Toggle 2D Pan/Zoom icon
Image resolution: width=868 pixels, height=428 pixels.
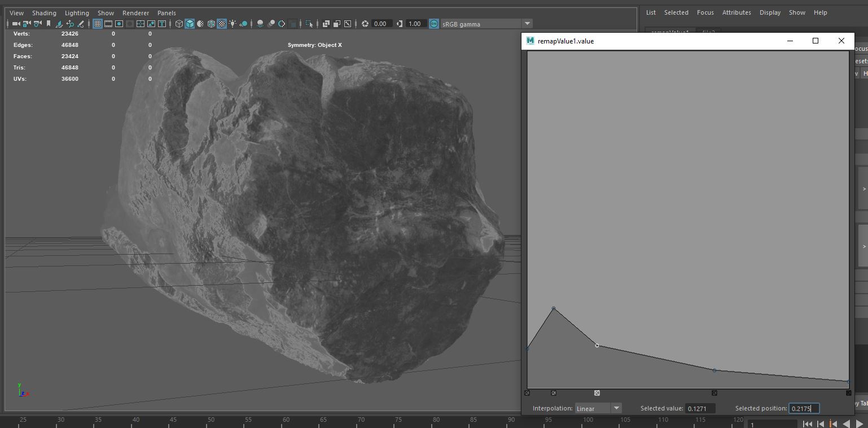click(x=70, y=24)
